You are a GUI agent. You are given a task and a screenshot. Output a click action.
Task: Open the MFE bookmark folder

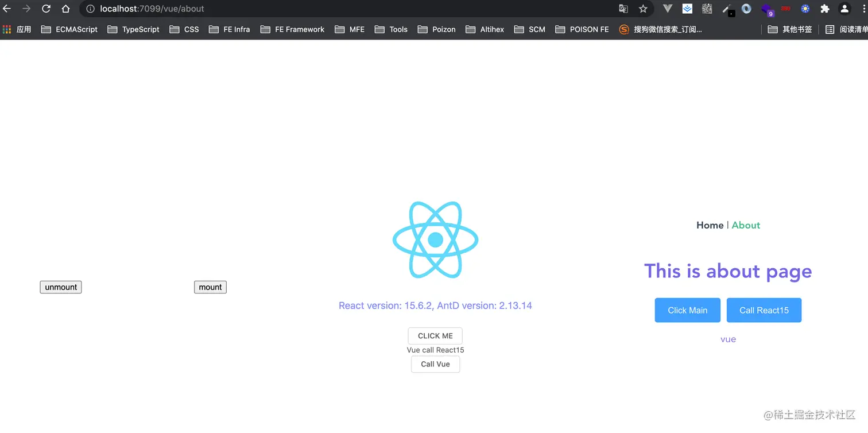(350, 29)
